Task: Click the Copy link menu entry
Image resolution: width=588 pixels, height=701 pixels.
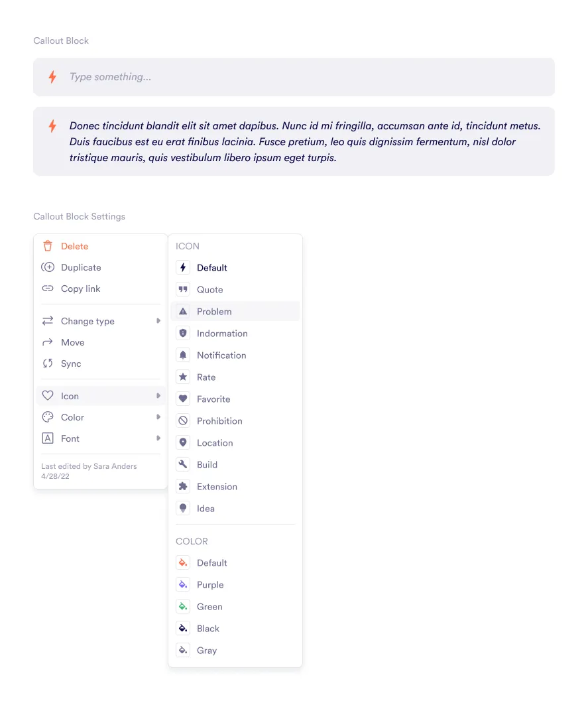Action: (x=80, y=288)
